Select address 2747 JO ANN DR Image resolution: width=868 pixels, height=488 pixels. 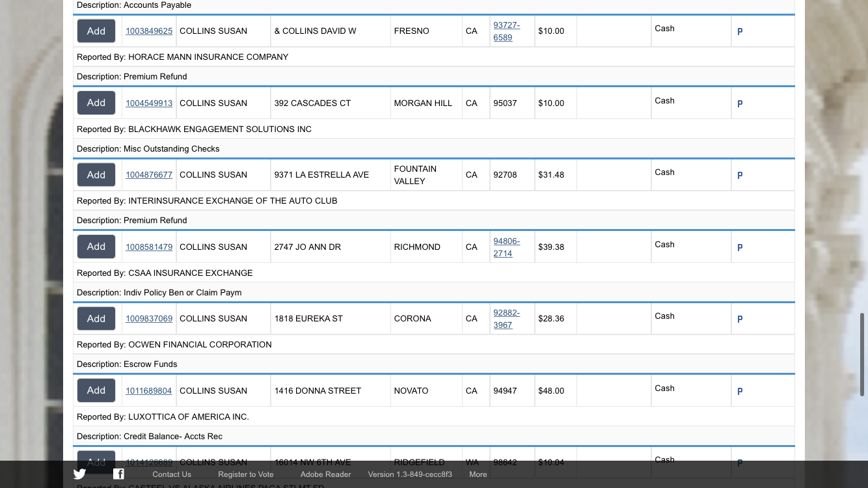click(307, 247)
